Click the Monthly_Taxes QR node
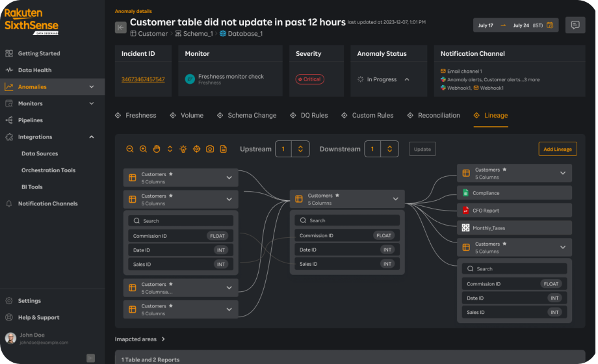This screenshot has width=598, height=364. point(514,228)
